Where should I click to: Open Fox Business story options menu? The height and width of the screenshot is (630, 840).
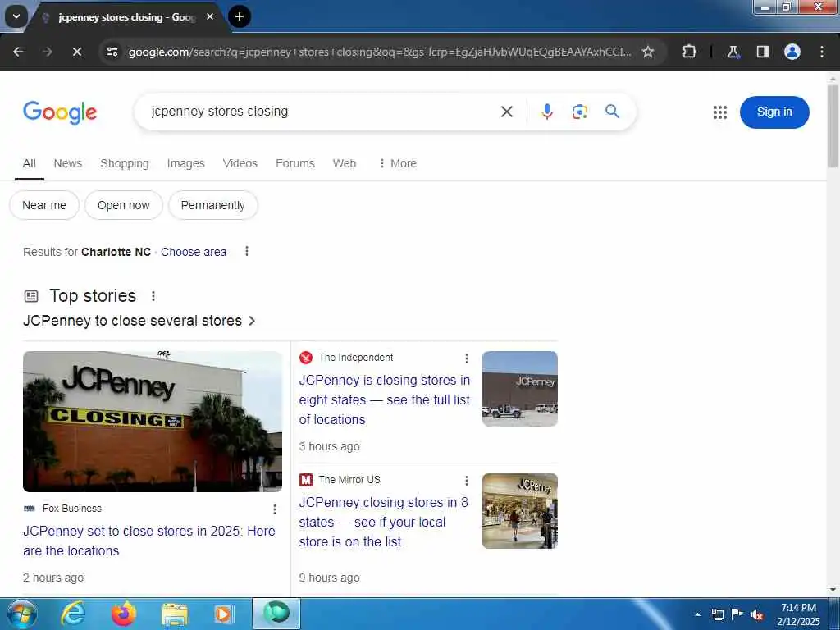coord(274,509)
